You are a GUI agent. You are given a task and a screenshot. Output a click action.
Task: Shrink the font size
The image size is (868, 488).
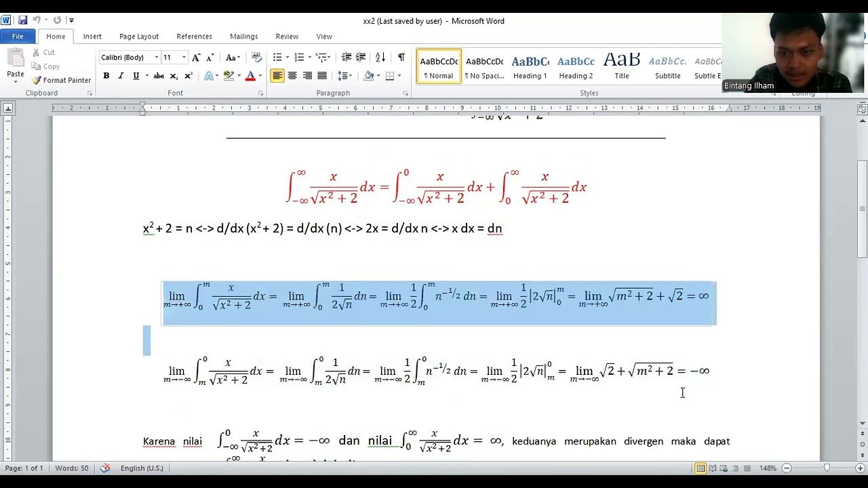pos(210,58)
